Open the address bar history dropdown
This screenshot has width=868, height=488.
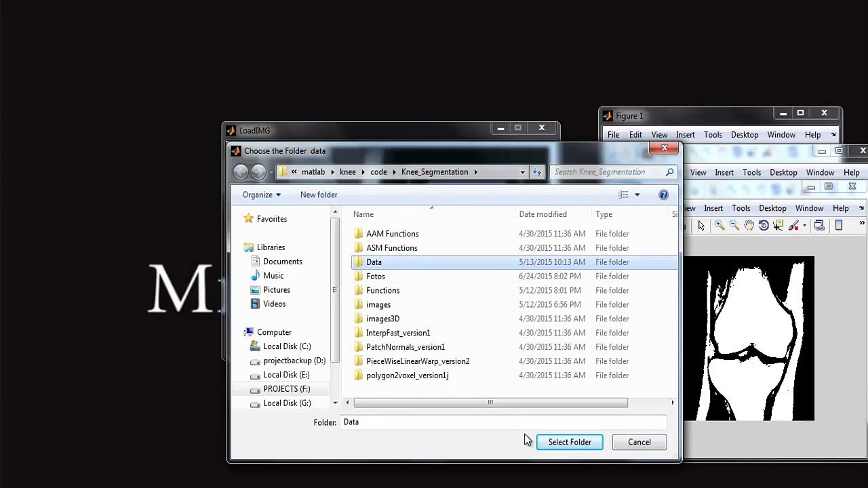coord(522,172)
